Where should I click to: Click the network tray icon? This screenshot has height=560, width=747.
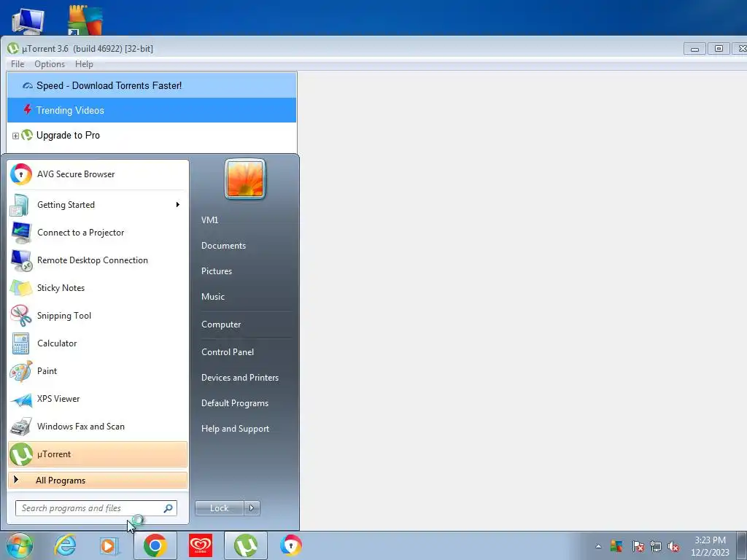point(656,546)
